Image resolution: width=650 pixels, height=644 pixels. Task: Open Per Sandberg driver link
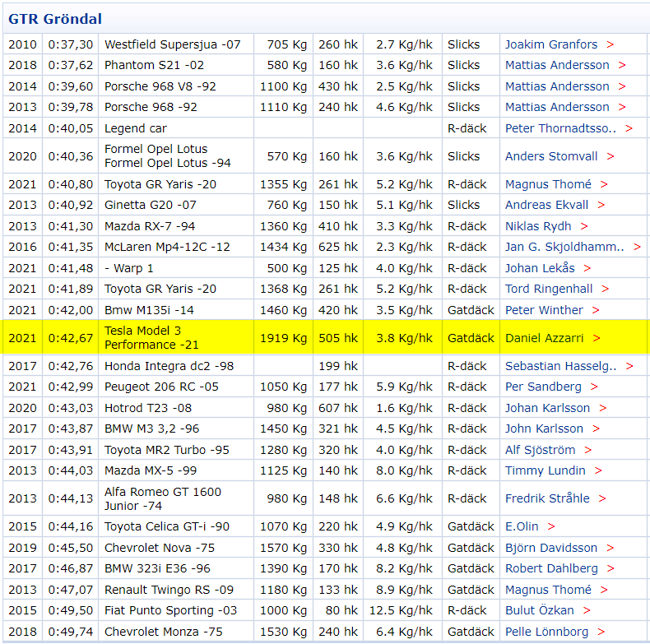[x=543, y=387]
